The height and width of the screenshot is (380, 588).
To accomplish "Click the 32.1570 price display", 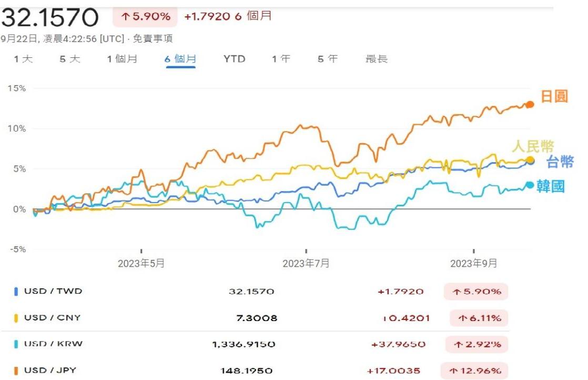I will (x=48, y=16).
